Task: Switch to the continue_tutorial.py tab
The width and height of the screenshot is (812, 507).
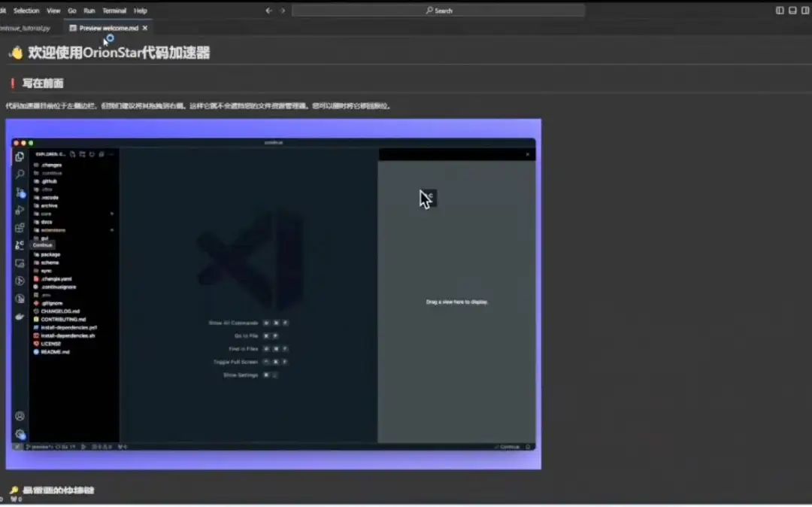Action: pyautogui.click(x=25, y=28)
